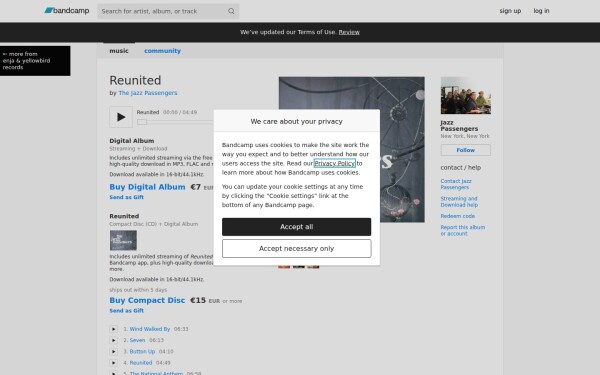Click the Privacy Policy link in dialog

pos(334,163)
